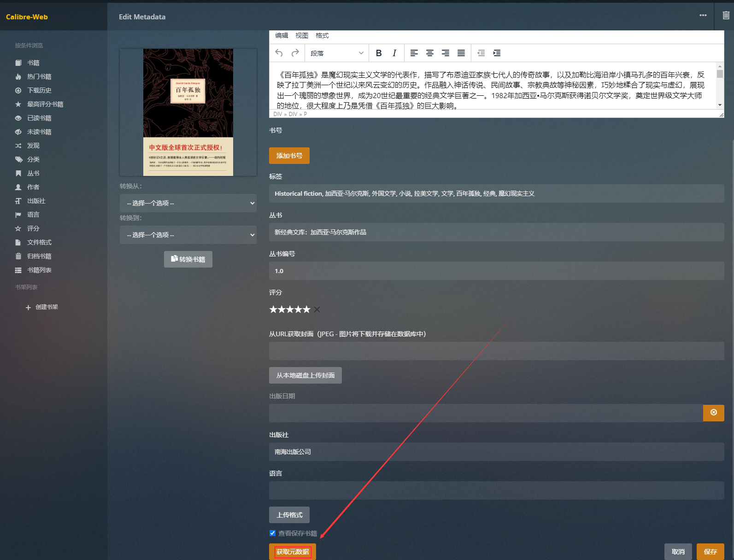Open the 转换从 format dropdown

pyautogui.click(x=188, y=203)
